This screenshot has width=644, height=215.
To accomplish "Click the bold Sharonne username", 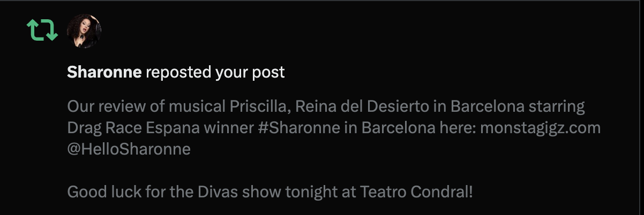I will pos(104,72).
